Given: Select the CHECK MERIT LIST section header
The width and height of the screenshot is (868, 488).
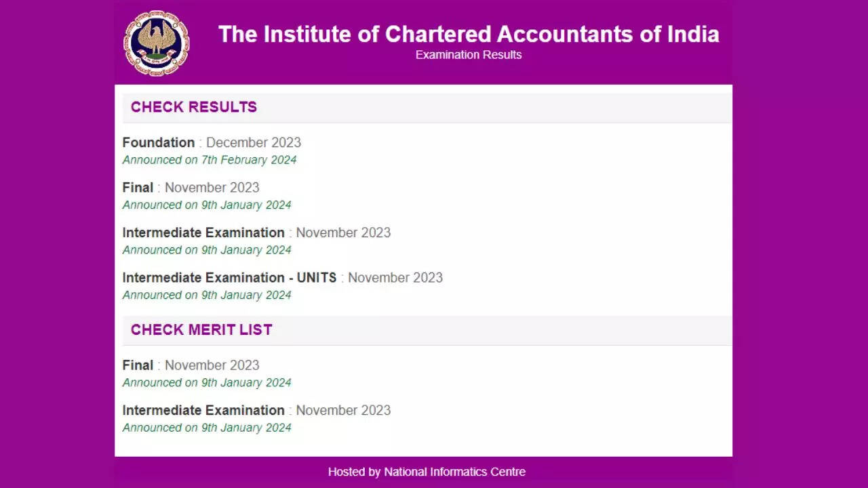Looking at the screenshot, I should click(201, 330).
